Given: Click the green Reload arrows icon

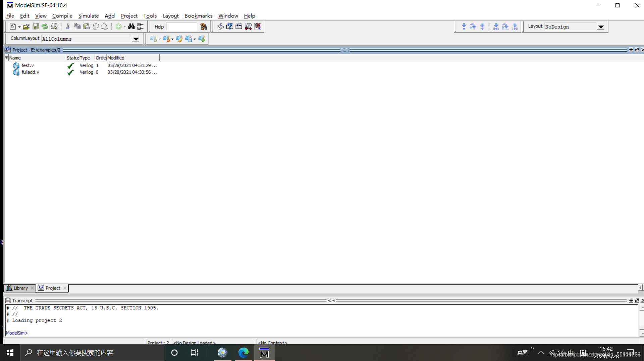Looking at the screenshot, I should pos(45,27).
